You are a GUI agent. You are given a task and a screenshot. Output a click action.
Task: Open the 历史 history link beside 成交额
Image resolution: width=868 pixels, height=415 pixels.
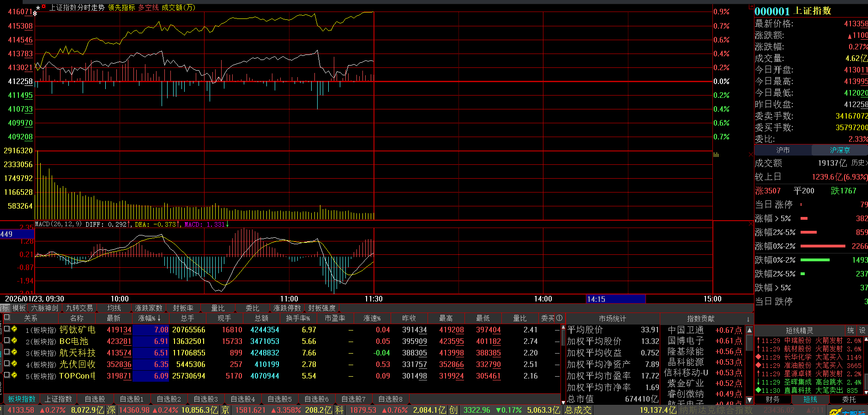(x=859, y=163)
